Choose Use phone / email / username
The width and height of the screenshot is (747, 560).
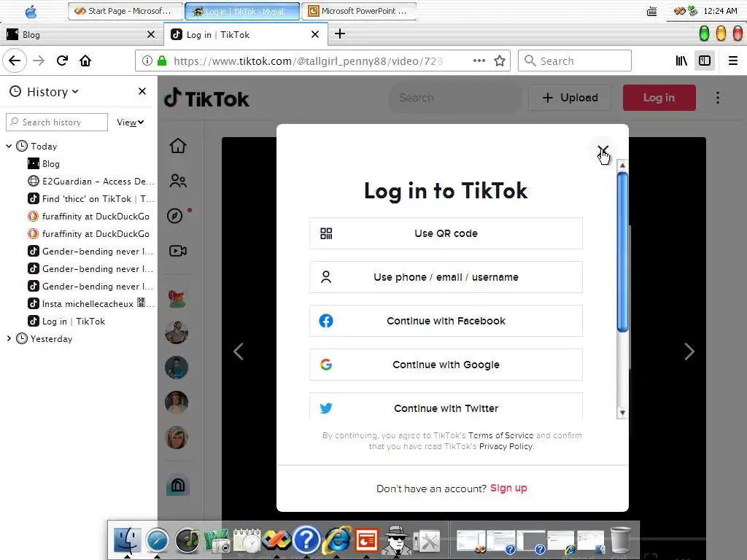(446, 277)
